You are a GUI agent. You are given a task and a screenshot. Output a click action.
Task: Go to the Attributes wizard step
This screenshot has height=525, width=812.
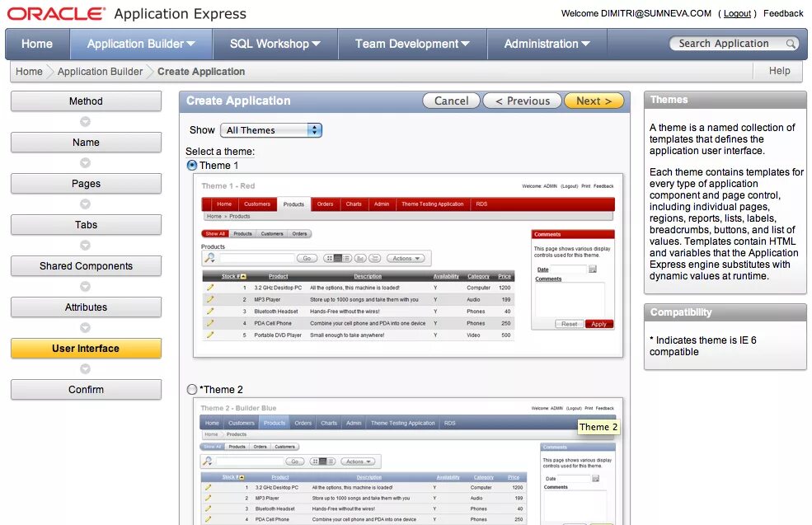point(86,307)
